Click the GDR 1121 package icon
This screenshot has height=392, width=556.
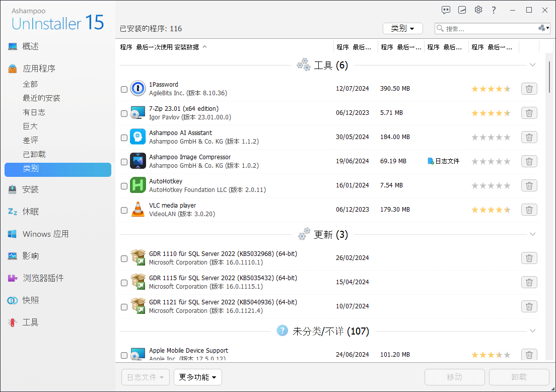click(x=137, y=306)
